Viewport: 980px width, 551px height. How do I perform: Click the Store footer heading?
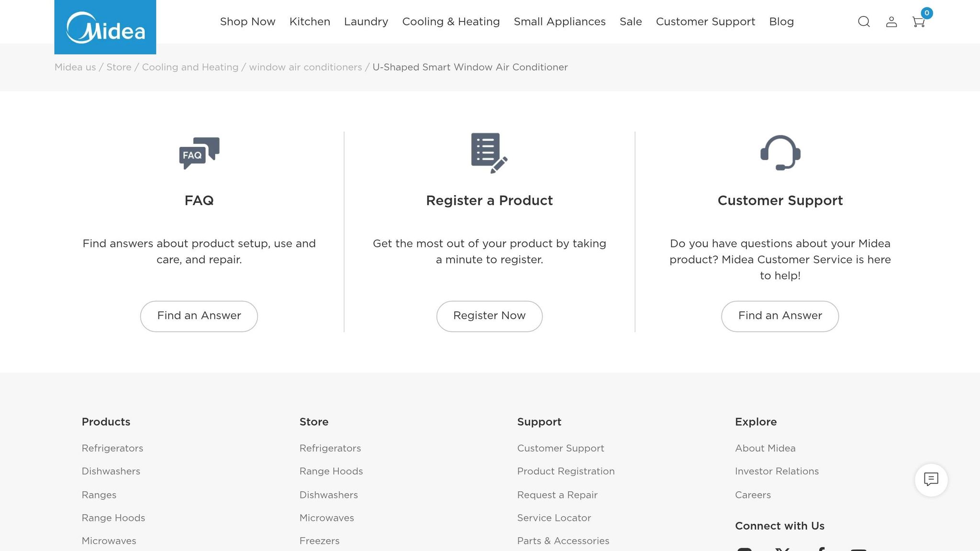click(314, 422)
